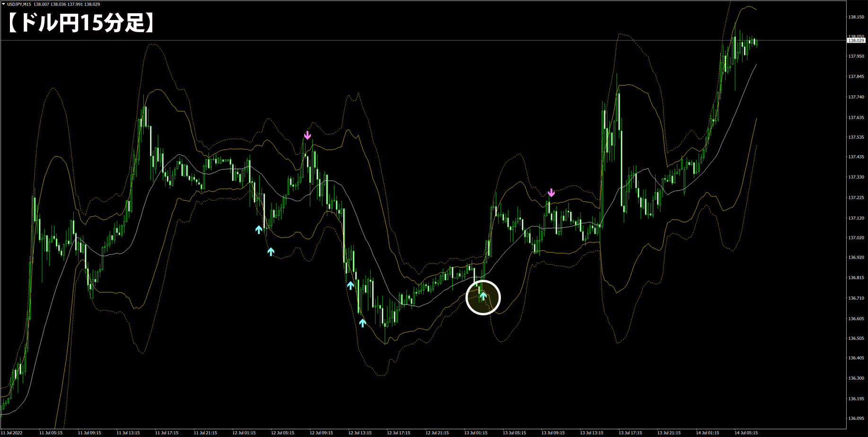Click the 137.435 price axis label

(x=856, y=157)
